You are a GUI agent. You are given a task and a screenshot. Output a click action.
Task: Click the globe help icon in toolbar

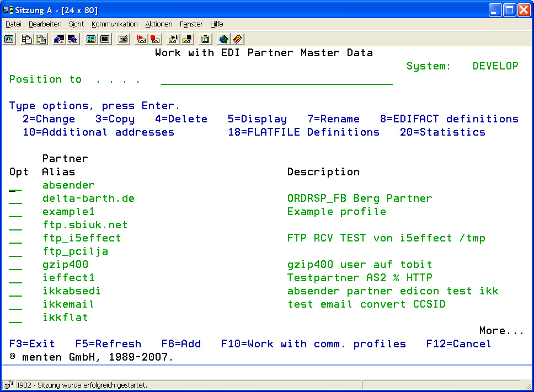[223, 39]
